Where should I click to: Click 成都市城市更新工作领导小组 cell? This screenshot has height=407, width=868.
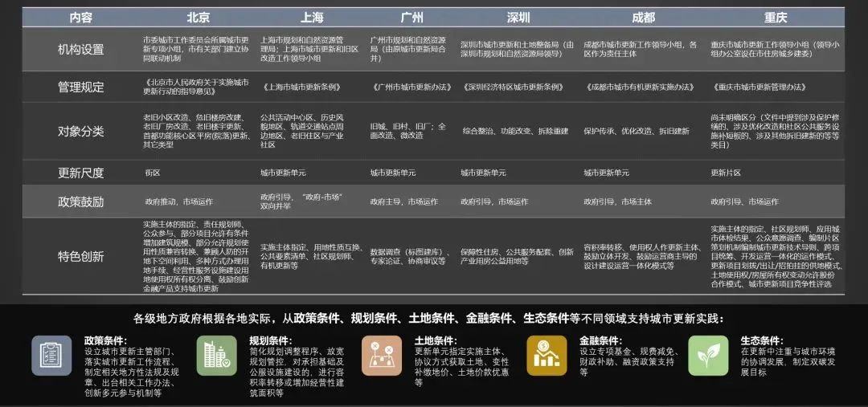tap(640, 49)
